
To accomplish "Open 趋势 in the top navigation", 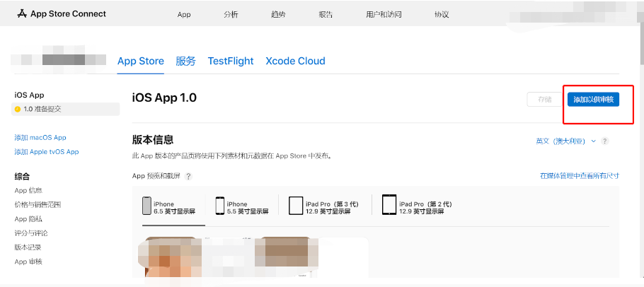I will tap(278, 15).
